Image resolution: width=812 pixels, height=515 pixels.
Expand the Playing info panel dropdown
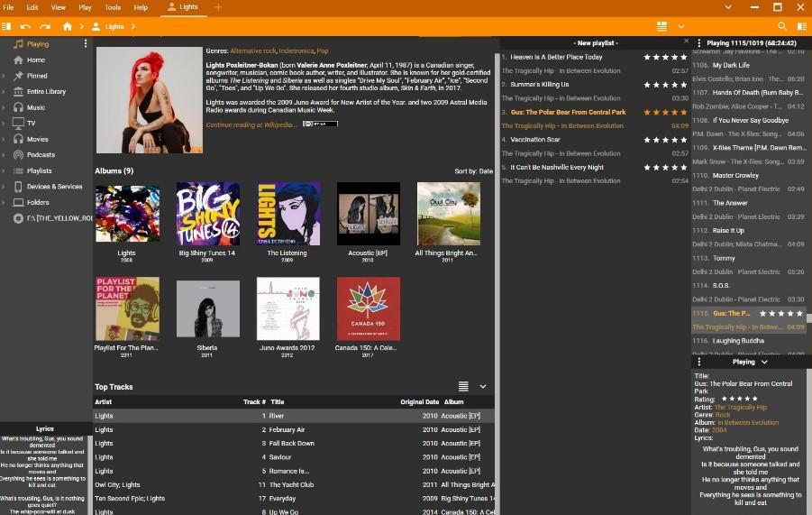764,363
